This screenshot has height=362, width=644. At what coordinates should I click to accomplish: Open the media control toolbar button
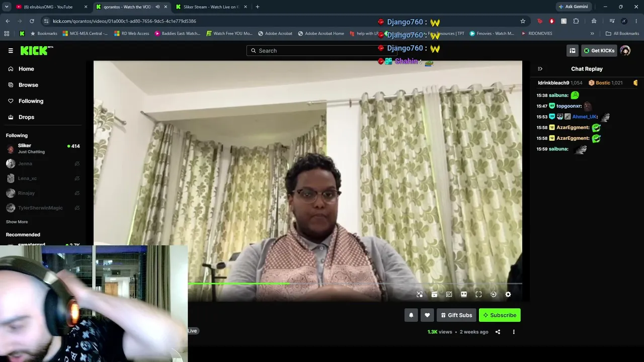(x=612, y=21)
